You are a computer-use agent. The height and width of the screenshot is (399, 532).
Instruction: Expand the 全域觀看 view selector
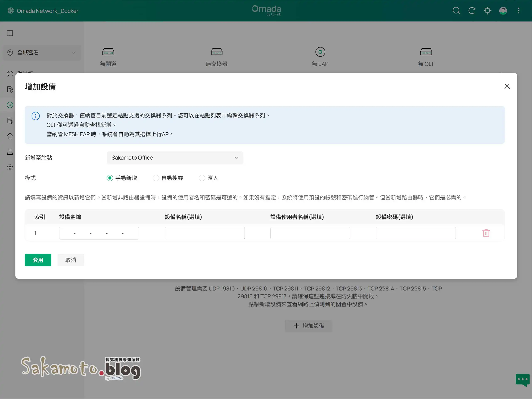(42, 52)
